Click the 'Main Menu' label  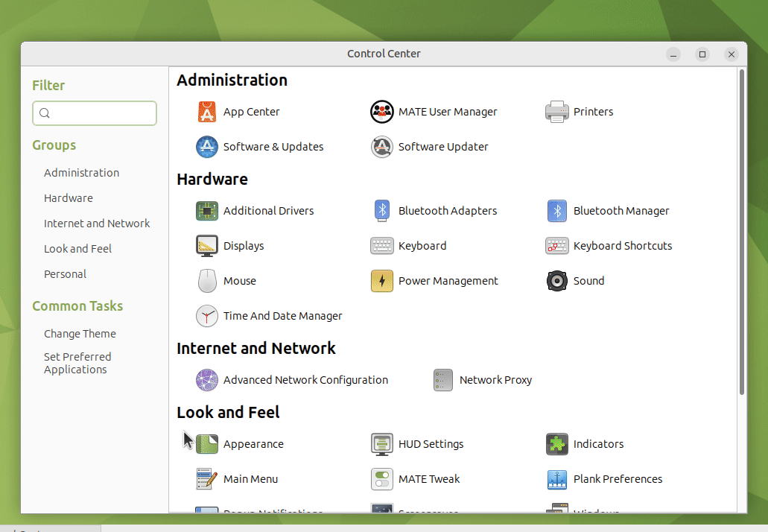tap(250, 479)
